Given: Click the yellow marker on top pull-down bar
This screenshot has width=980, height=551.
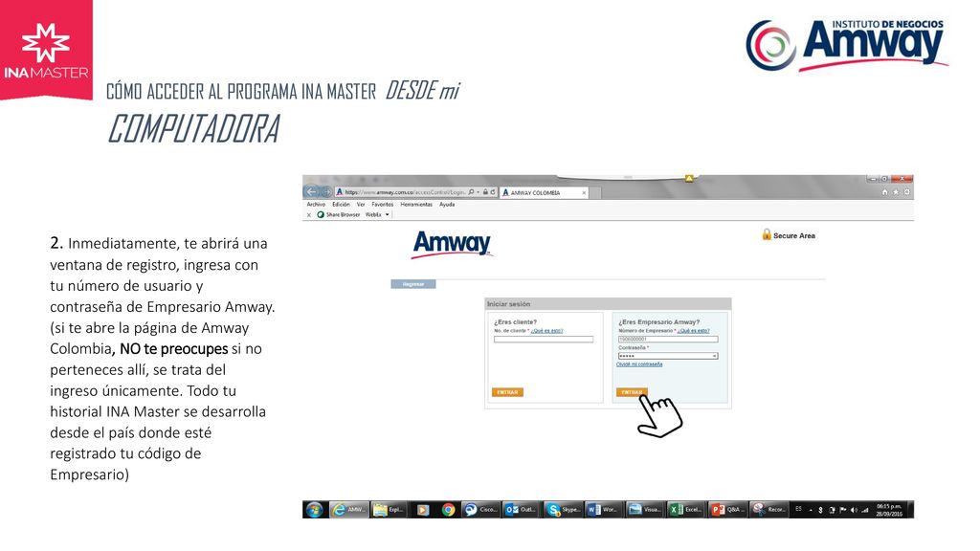Looking at the screenshot, I should [689, 179].
